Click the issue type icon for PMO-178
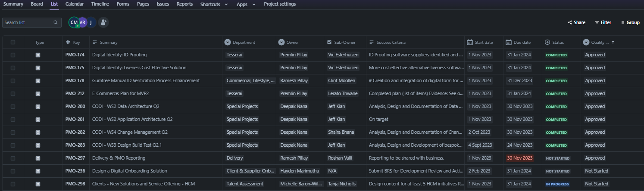644x191 pixels. point(38,81)
